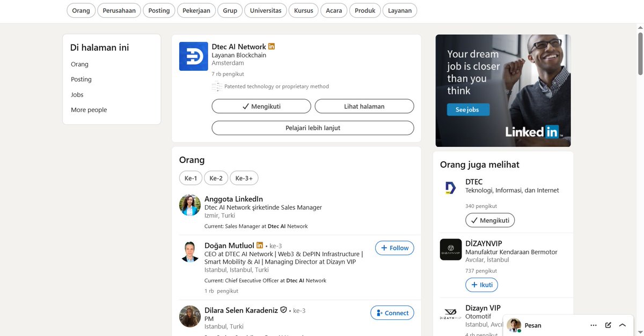Jump to Jobs section in Di halaman ini
Viewport: 644px width, 336px height.
click(x=77, y=95)
